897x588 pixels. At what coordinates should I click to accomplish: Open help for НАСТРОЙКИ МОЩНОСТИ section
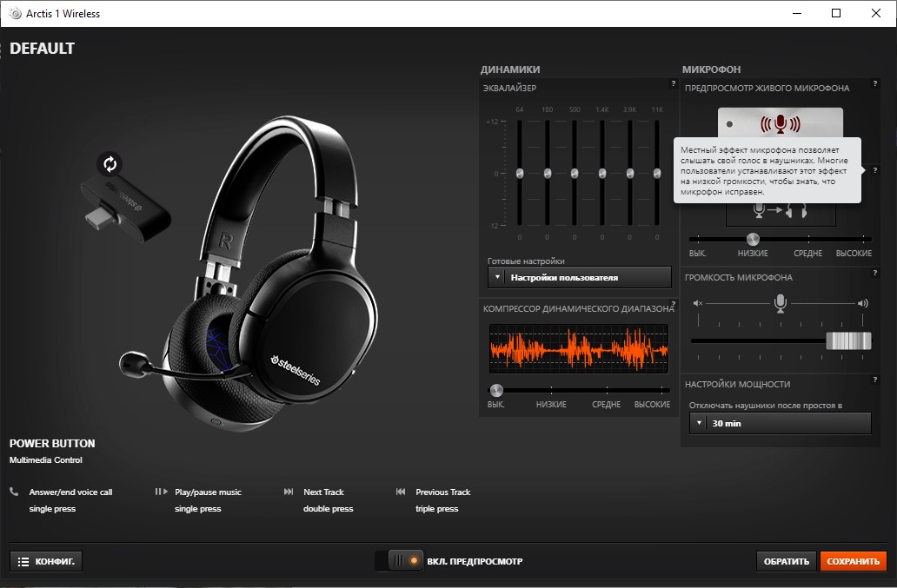click(x=874, y=380)
